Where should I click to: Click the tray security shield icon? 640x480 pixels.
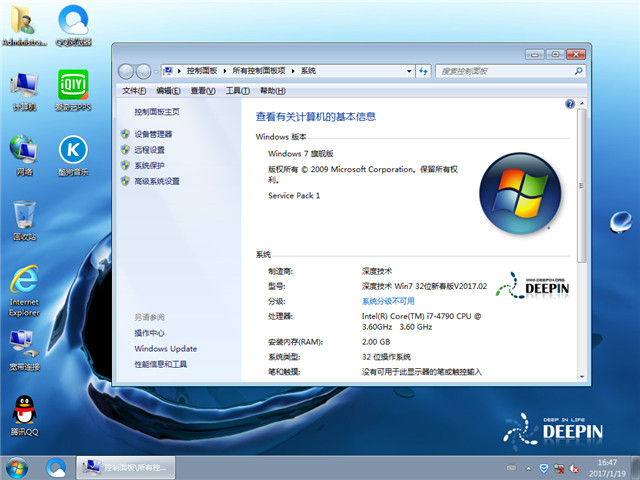[x=544, y=468]
